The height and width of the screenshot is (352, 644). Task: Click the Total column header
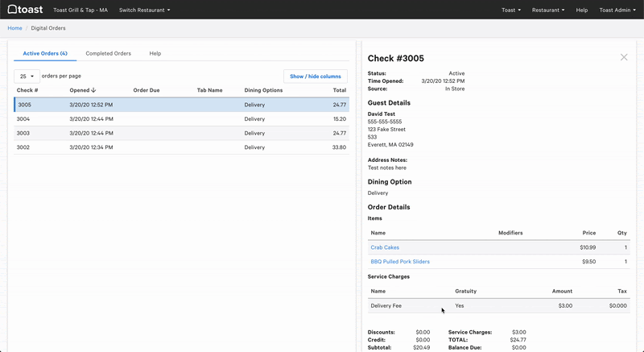339,90
